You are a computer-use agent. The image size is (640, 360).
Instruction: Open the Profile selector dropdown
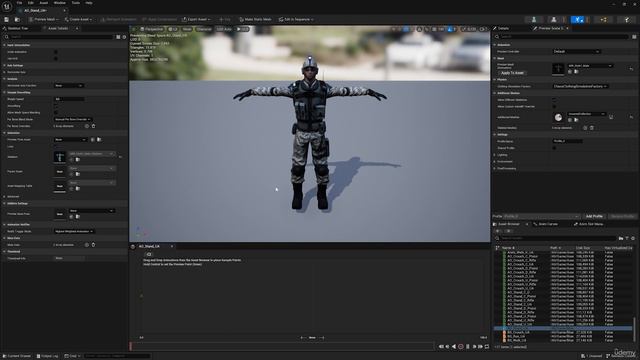click(542, 216)
